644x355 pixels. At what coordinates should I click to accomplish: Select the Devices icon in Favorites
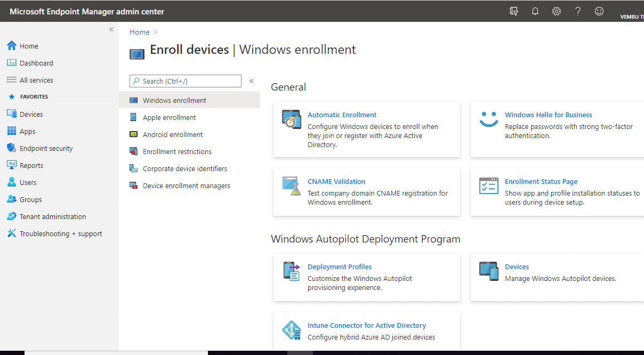[12, 114]
